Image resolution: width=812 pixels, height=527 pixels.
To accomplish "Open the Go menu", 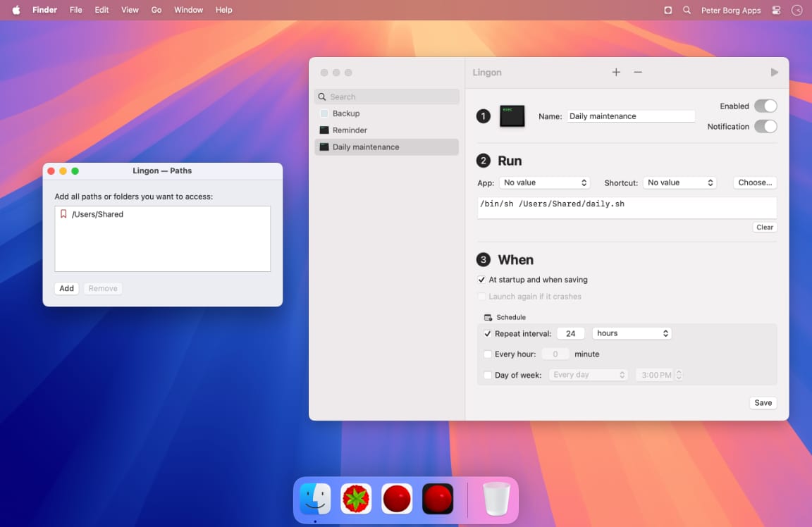I will (x=156, y=10).
